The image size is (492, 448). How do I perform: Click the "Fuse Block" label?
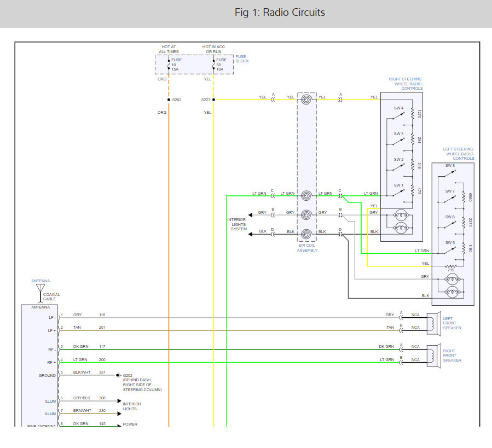[x=242, y=59]
